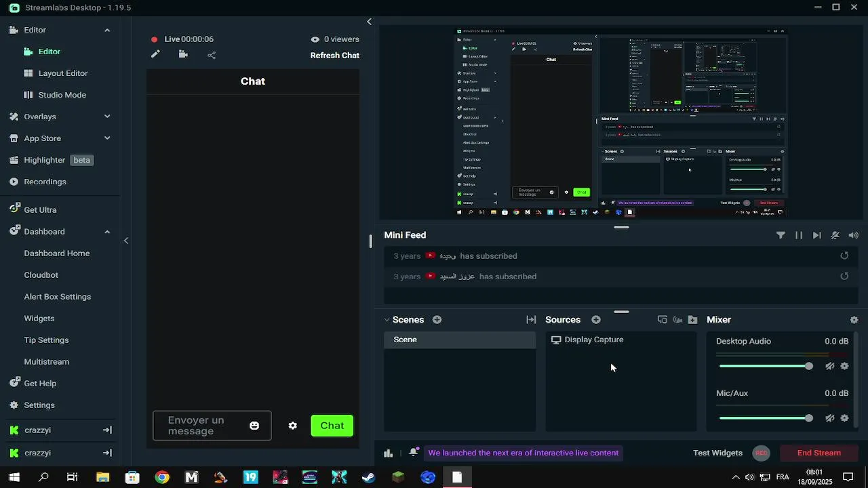Collapse chat panel arrow at top

coord(369,22)
